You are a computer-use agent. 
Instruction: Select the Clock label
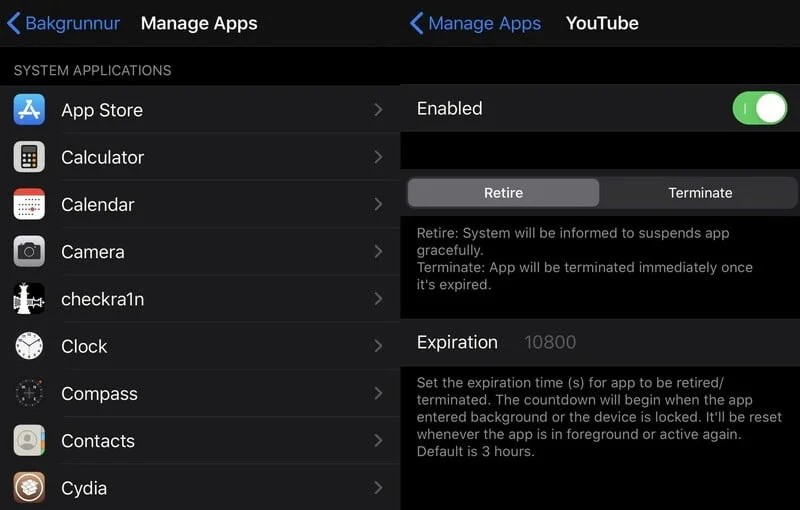pos(84,346)
